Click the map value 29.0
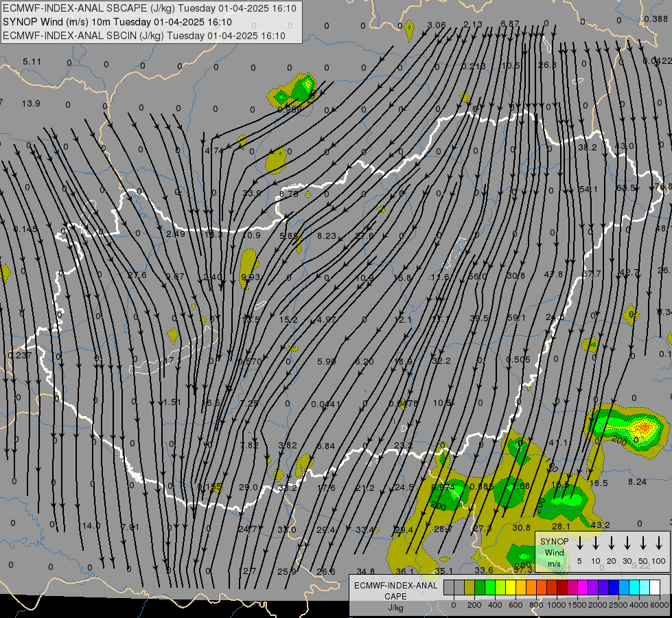This screenshot has height=618, width=672. [248, 488]
